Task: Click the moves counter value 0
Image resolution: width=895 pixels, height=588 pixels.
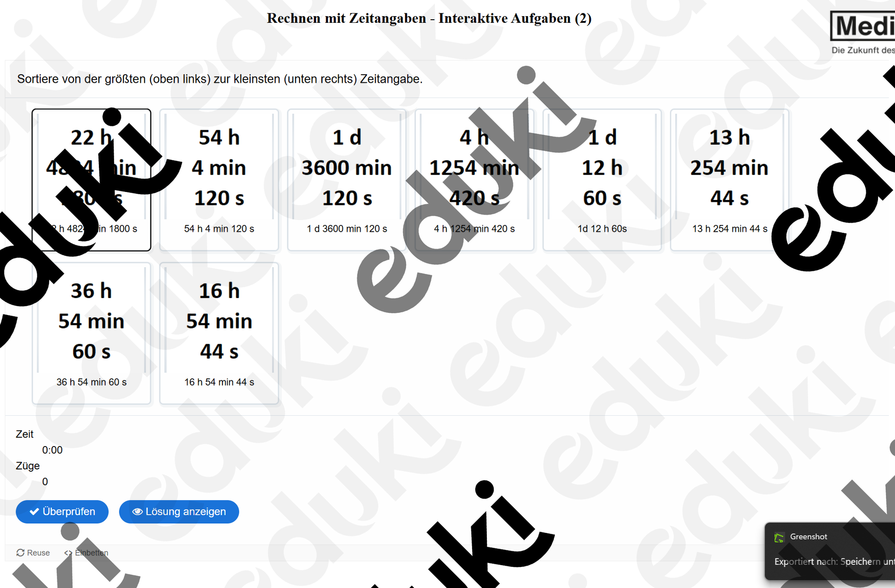Action: point(45,482)
